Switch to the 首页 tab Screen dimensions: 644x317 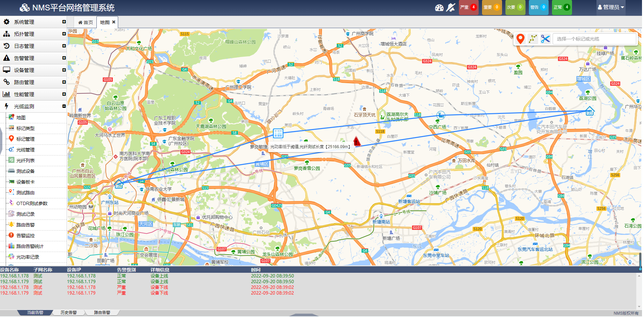pos(86,22)
